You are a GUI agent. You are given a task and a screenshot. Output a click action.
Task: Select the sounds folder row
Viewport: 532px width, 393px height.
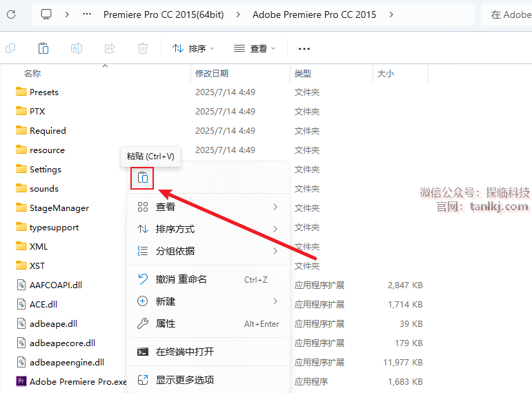tap(43, 188)
